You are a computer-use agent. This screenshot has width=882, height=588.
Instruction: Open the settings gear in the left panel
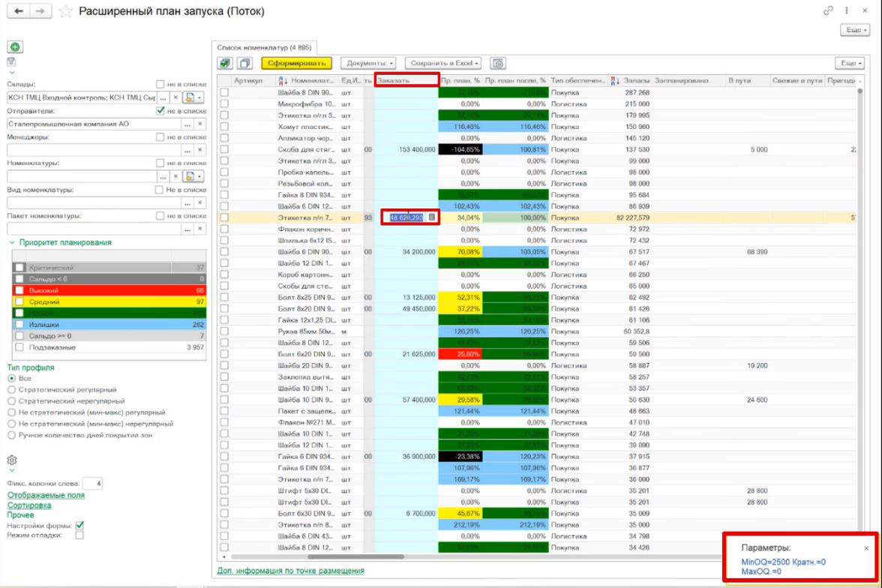point(12,460)
